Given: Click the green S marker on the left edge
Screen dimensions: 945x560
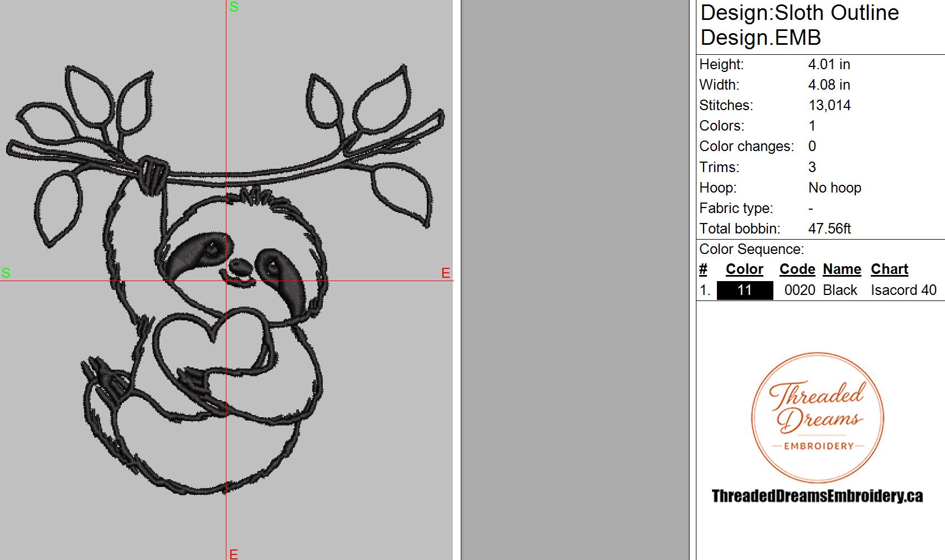Looking at the screenshot, I should coord(6,273).
